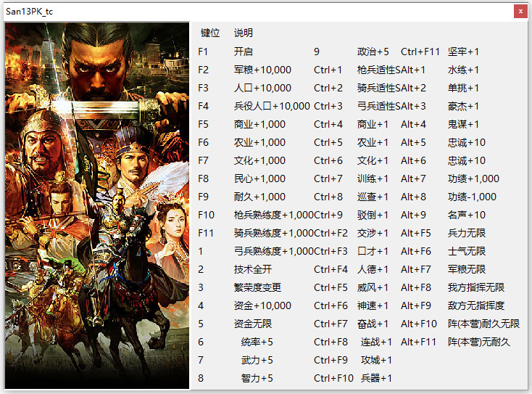Image resolution: width=532 pixels, height=394 pixels.
Task: Click the 阵(本营)无耐久 entry
Action: 479,342
